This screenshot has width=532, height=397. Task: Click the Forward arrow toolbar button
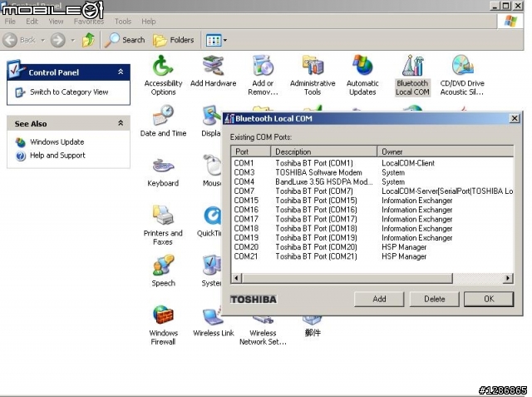coord(58,40)
